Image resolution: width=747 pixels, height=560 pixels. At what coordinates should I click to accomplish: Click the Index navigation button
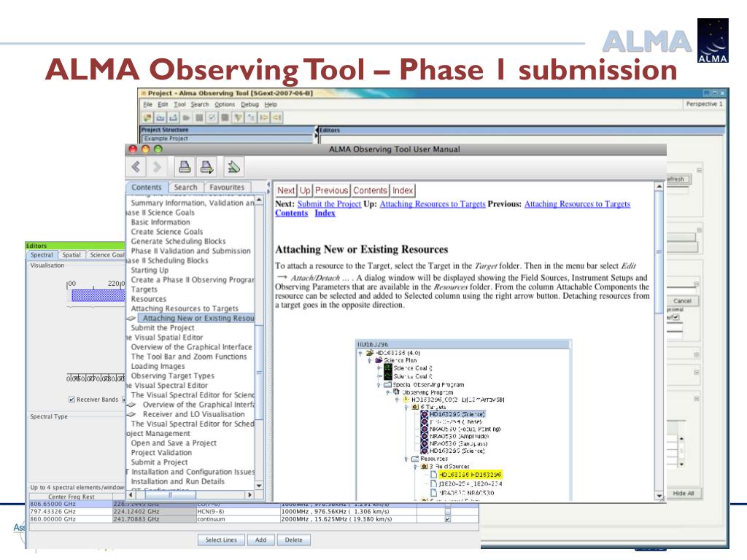tap(403, 190)
